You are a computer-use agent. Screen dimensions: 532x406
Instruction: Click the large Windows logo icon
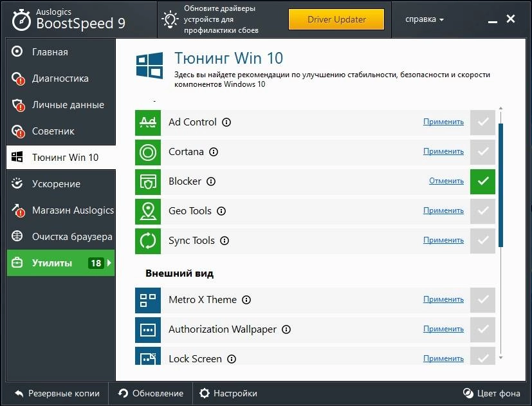149,65
